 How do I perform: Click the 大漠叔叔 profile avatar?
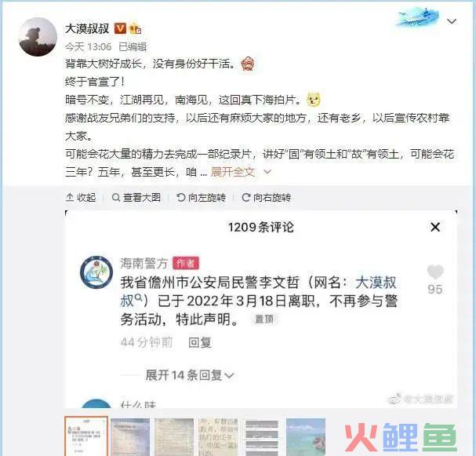pos(38,37)
